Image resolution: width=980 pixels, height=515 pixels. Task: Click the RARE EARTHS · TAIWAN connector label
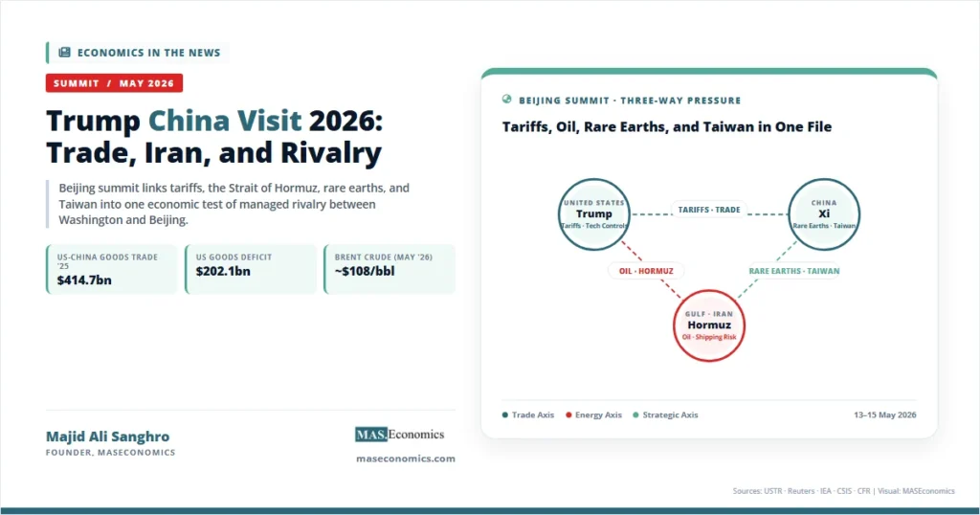pos(793,271)
